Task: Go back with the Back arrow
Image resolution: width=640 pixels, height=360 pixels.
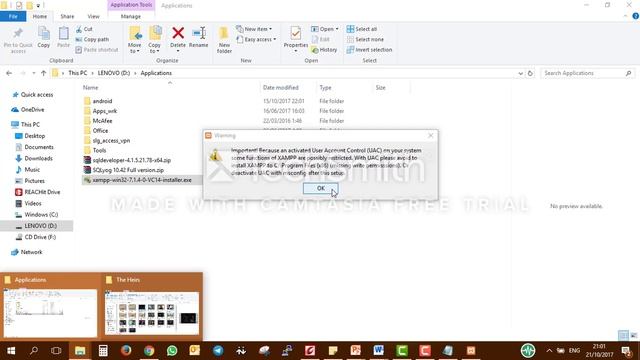Action: tap(9, 73)
